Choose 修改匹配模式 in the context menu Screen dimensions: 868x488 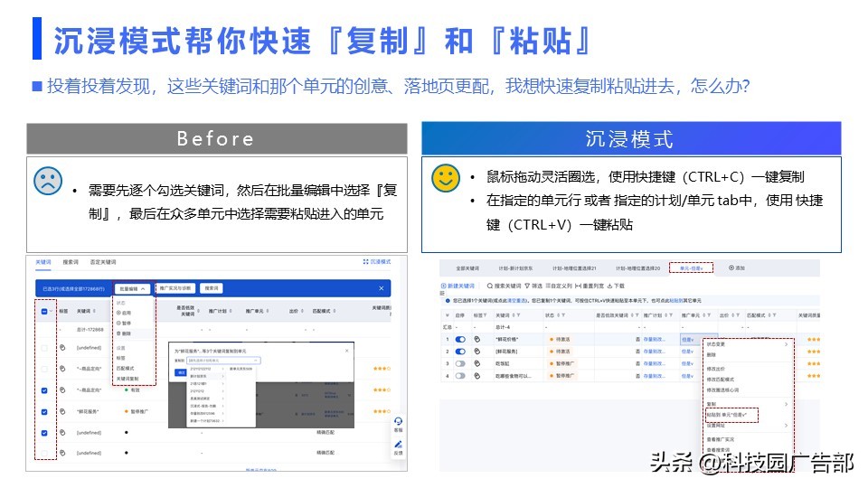[x=721, y=379]
